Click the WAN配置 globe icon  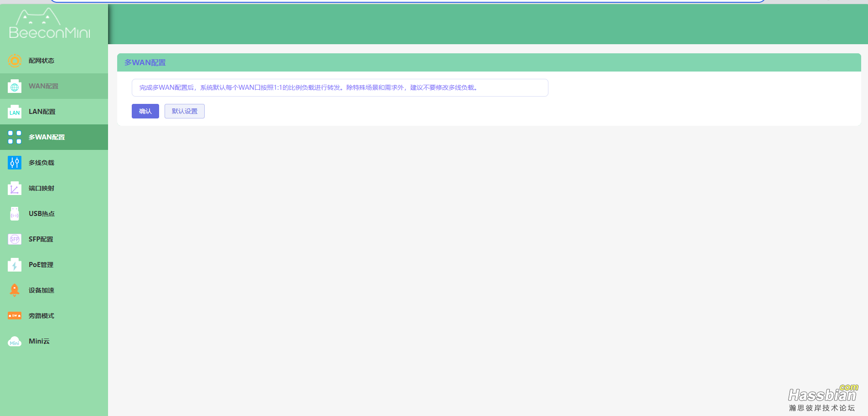[15, 86]
